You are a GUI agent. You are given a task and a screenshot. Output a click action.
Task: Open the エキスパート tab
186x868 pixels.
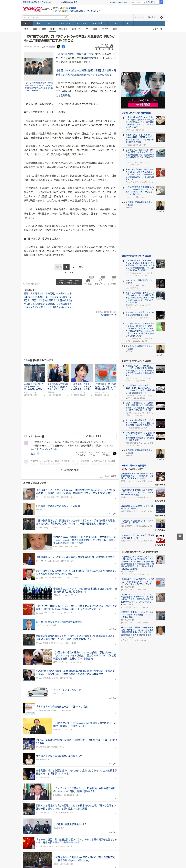(64, 23)
